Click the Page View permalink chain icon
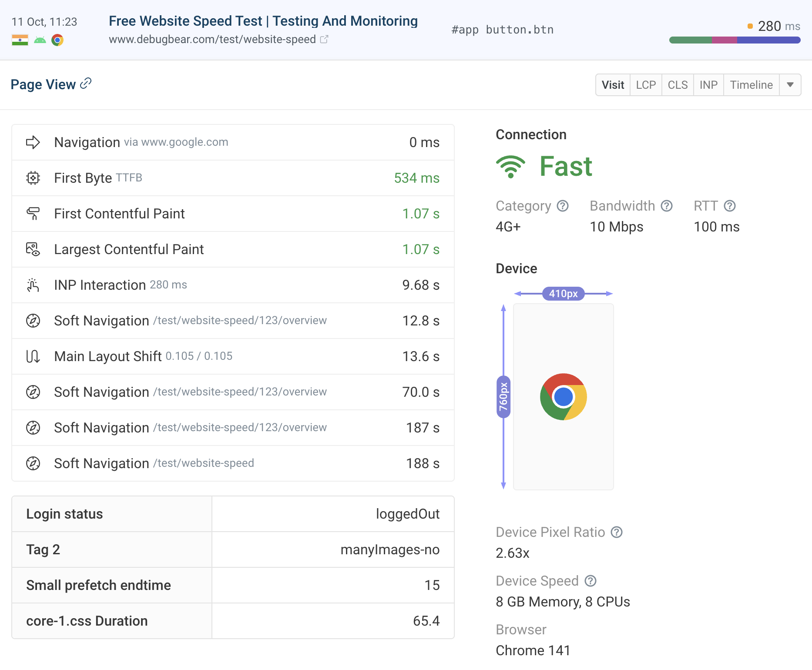Viewport: 812px width, 670px height. [86, 84]
